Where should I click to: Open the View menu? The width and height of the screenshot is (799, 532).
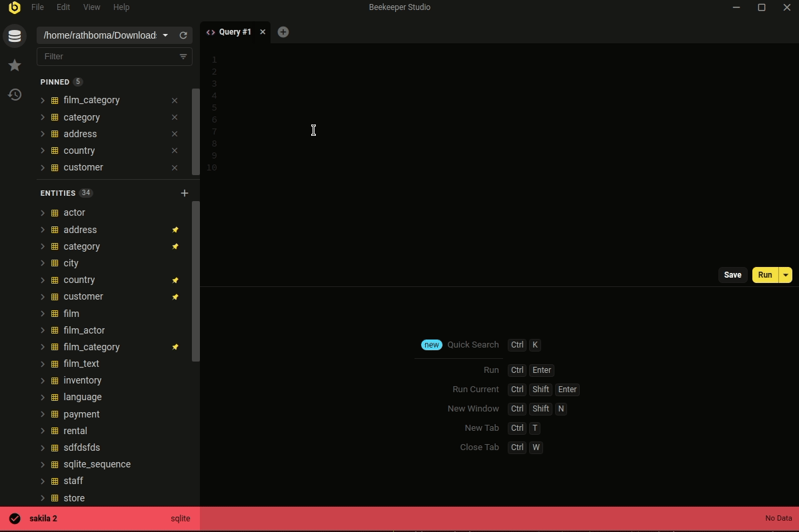[92, 7]
